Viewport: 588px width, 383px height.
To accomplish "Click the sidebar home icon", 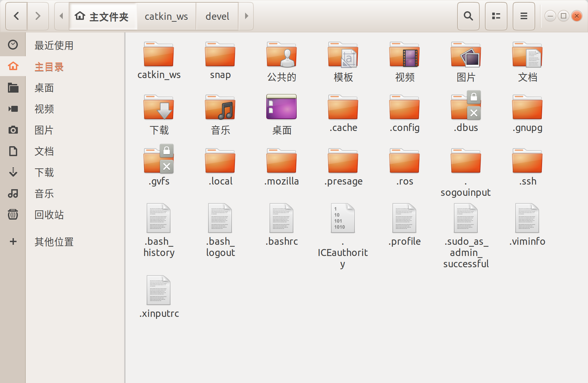I will click(13, 66).
